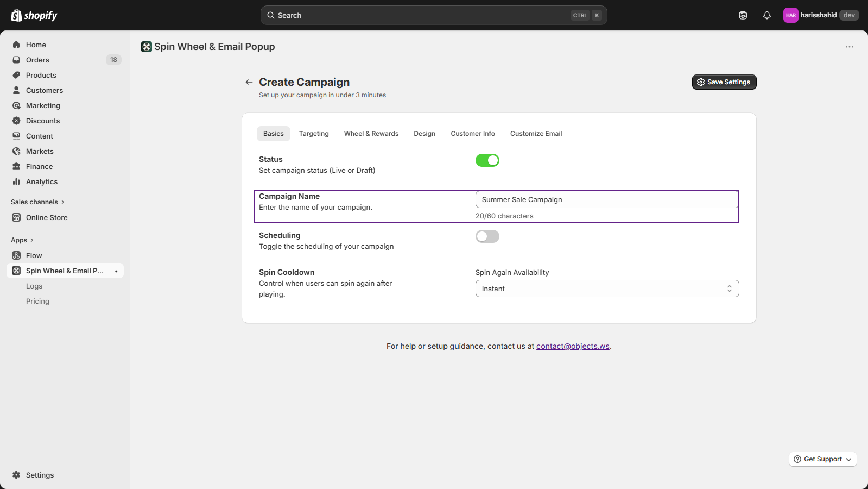The height and width of the screenshot is (489, 868).
Task: Click the dev store badge
Action: pyautogui.click(x=849, y=15)
